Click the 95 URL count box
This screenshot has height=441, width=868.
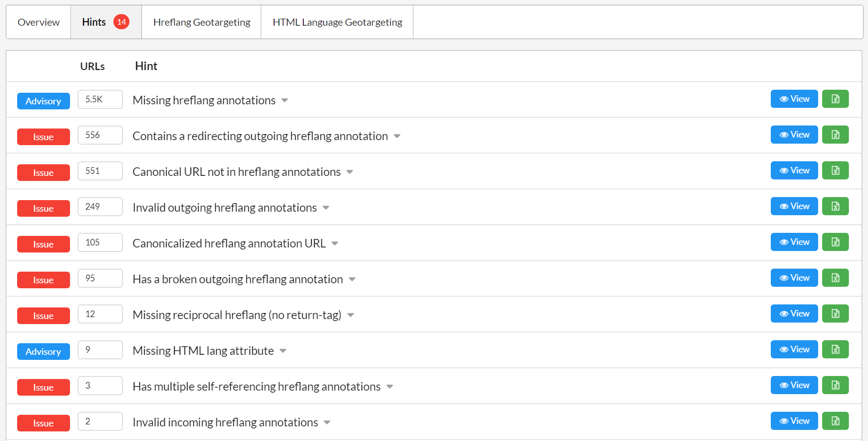pyautogui.click(x=100, y=278)
